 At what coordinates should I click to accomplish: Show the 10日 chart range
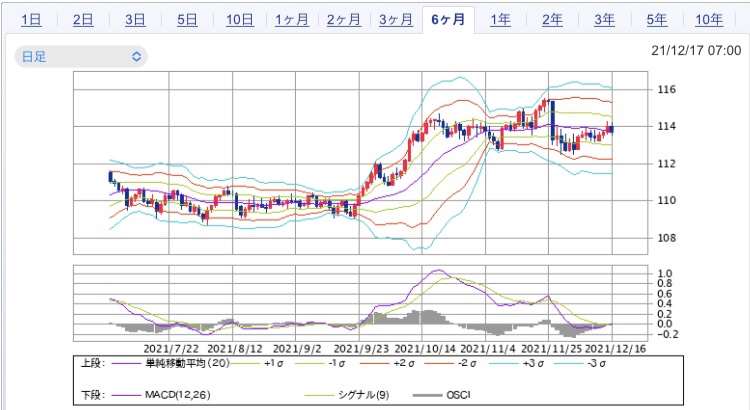tap(240, 20)
